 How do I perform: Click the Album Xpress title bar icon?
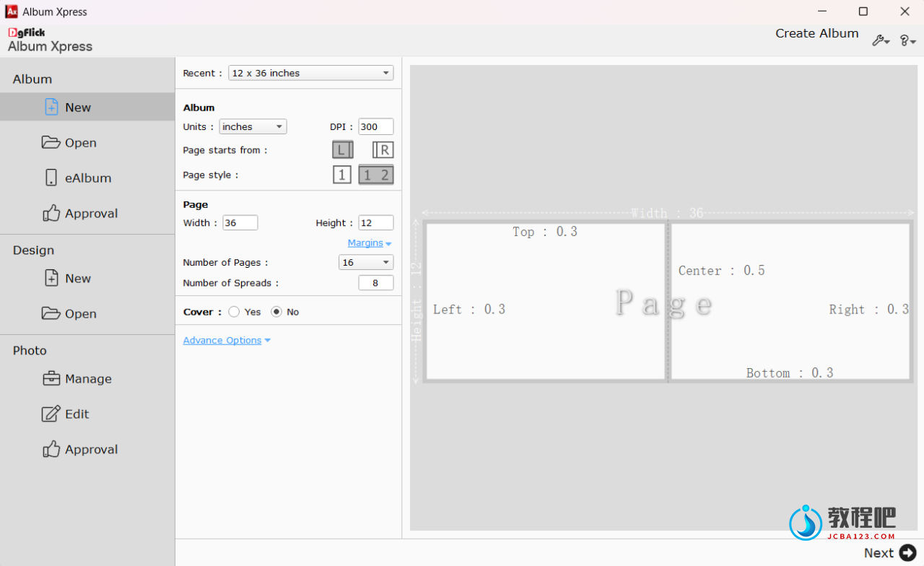12,12
